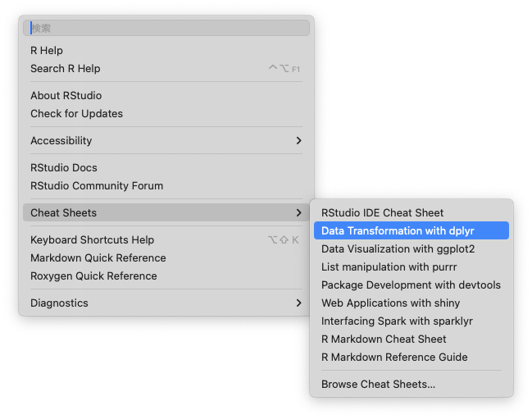Expand the Accessibility submenu

tap(61, 141)
